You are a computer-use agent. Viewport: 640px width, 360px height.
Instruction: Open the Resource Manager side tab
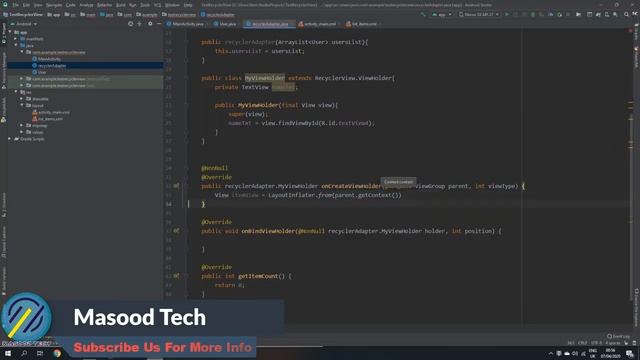point(4,70)
